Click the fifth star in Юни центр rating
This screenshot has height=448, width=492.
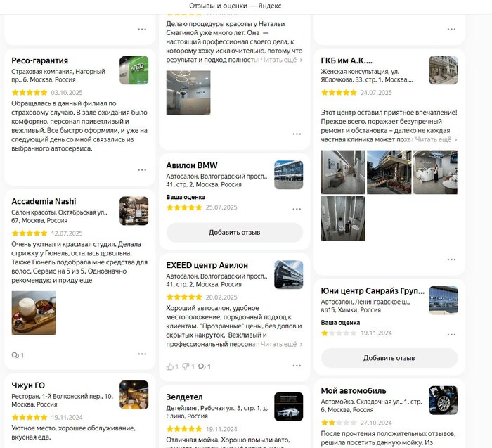tap(354, 333)
